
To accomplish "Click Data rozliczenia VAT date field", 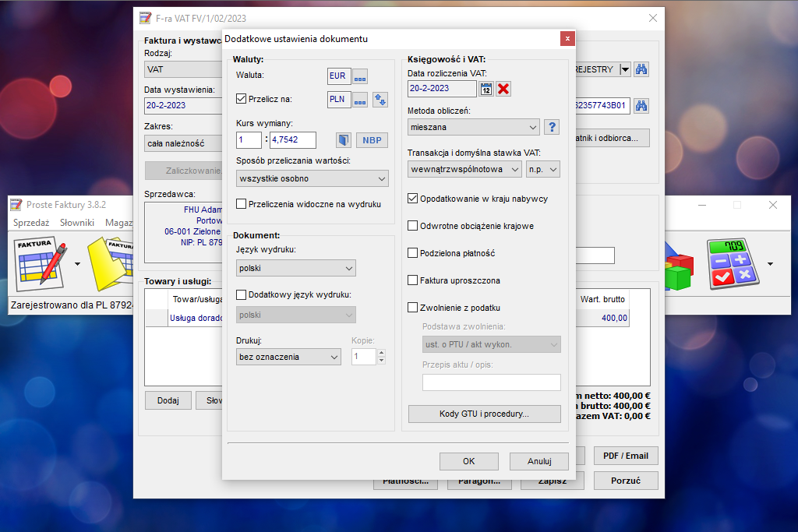I will coord(442,89).
